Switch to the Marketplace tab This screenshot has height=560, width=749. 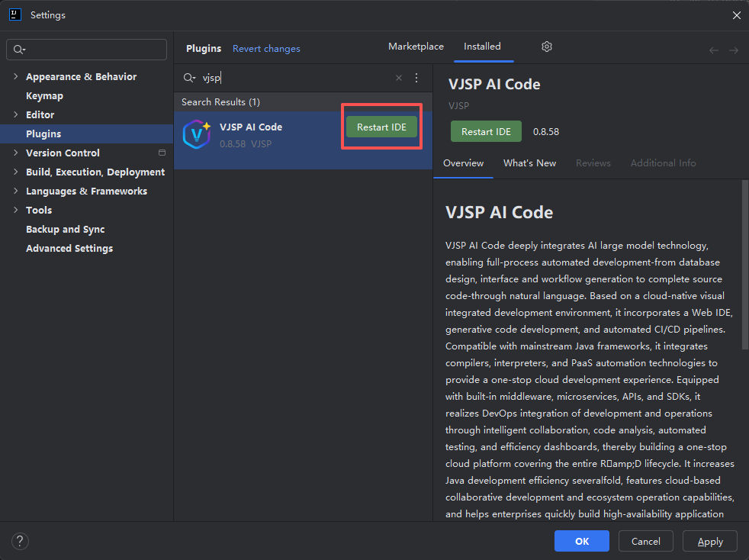(416, 47)
